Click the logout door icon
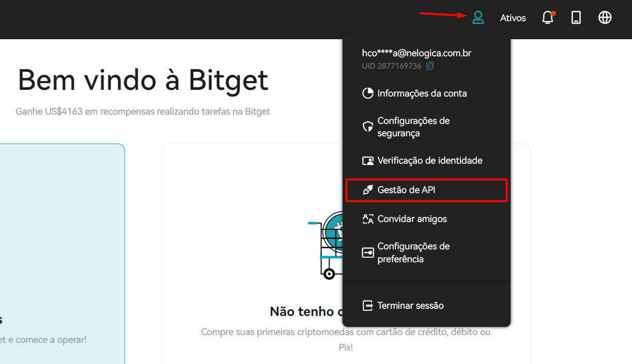632x364 pixels. point(368,306)
